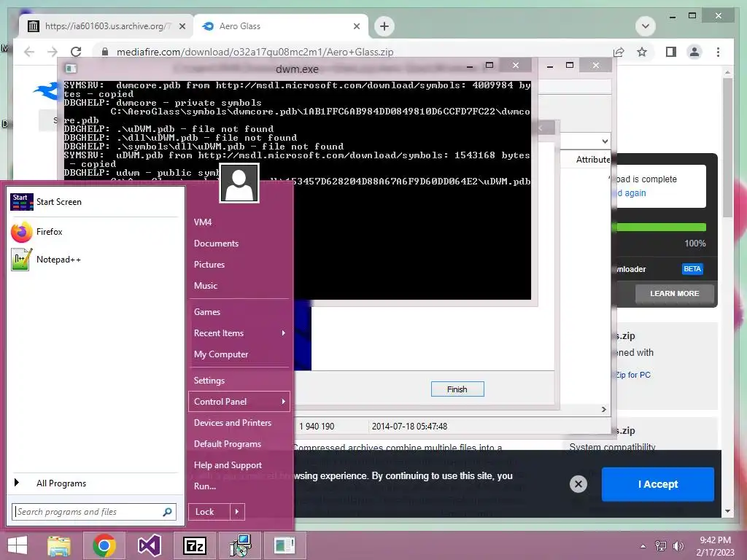Viewport: 747px width, 560px height.
Task: Show hidden tray icons
Action: pyautogui.click(x=643, y=546)
